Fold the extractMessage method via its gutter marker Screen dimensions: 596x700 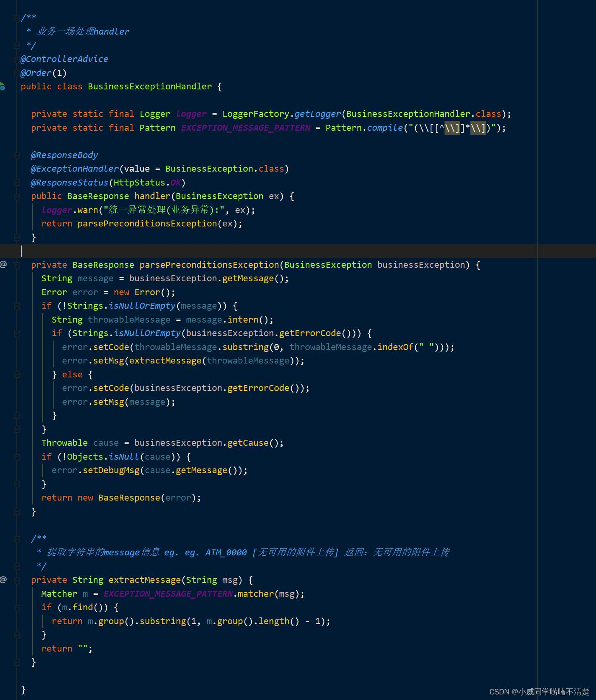tap(17, 580)
